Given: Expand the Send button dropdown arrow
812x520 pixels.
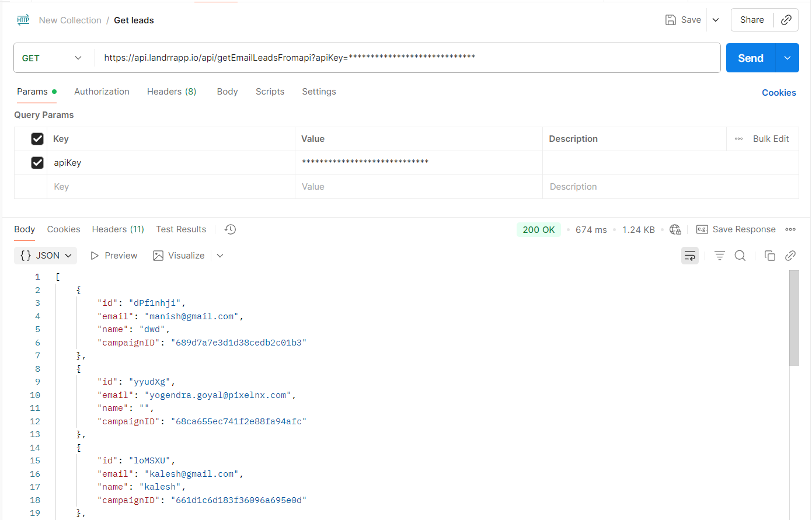Looking at the screenshot, I should 787,58.
